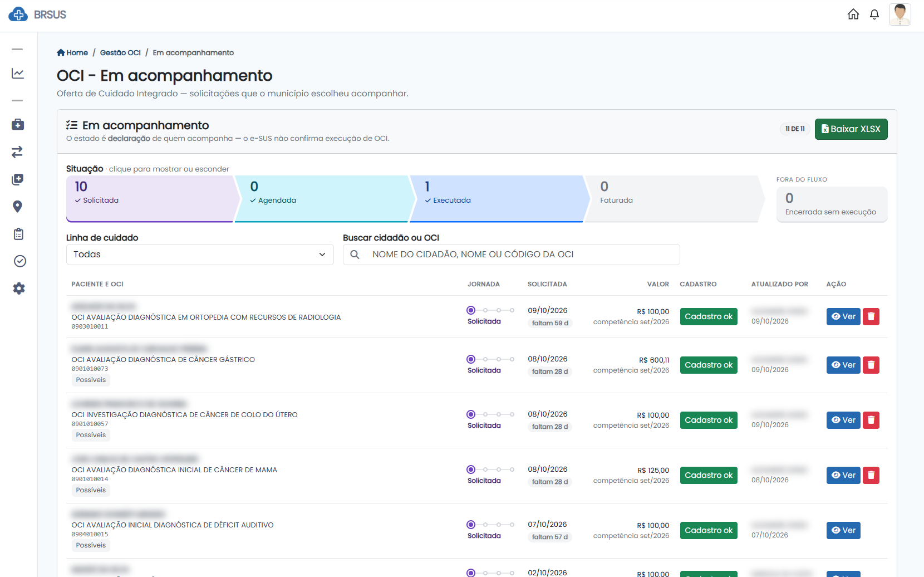
Task: Delete the Câncer Gástrico row
Action: click(871, 365)
